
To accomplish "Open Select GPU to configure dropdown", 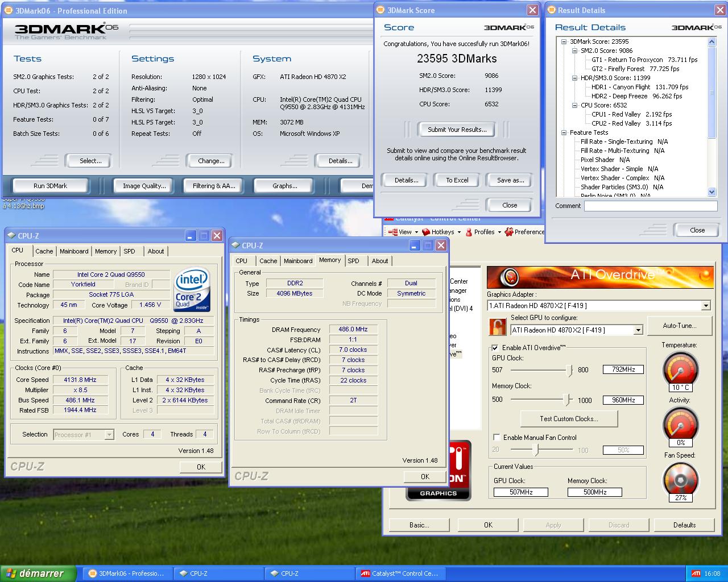I will [638, 330].
